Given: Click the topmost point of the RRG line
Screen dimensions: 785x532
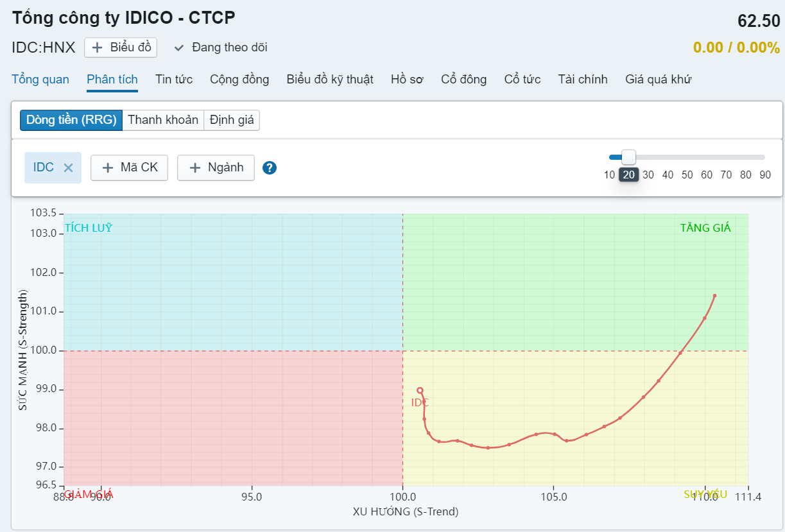Looking at the screenshot, I should point(714,296).
